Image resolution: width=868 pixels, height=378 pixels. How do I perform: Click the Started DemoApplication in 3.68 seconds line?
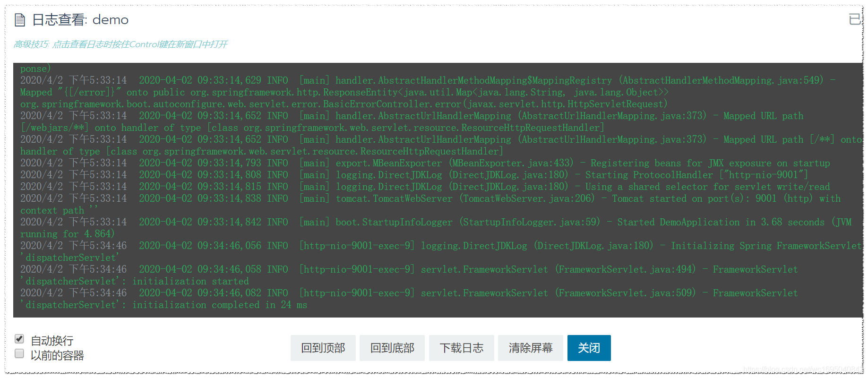pos(436,222)
